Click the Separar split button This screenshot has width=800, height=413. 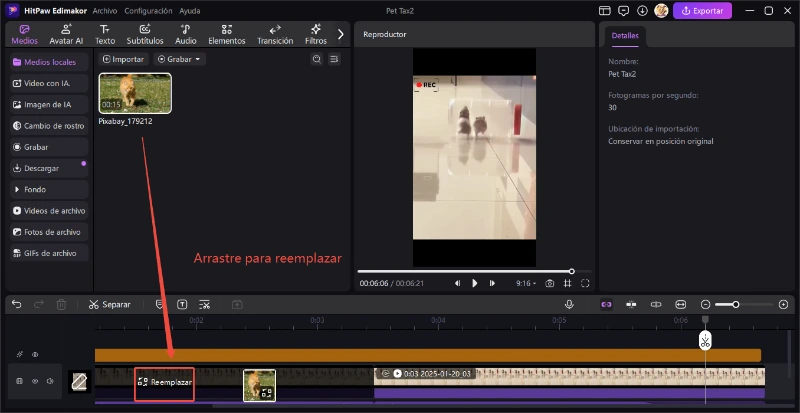point(109,304)
